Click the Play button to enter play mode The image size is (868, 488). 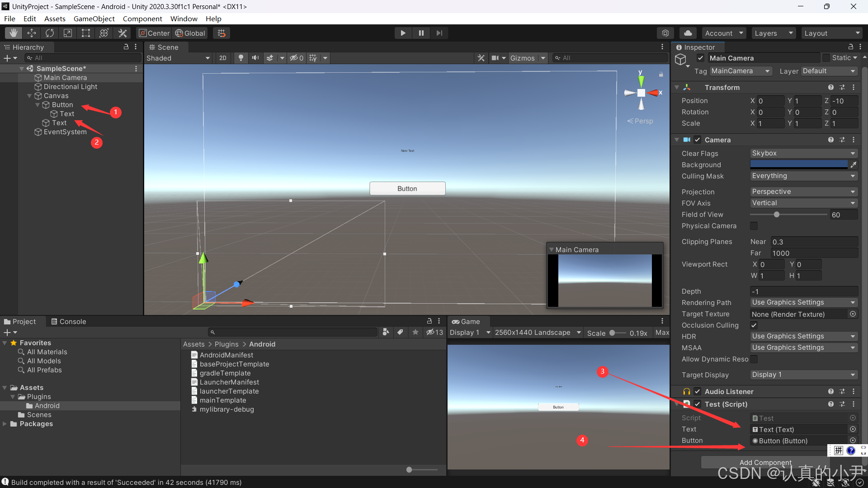403,33
